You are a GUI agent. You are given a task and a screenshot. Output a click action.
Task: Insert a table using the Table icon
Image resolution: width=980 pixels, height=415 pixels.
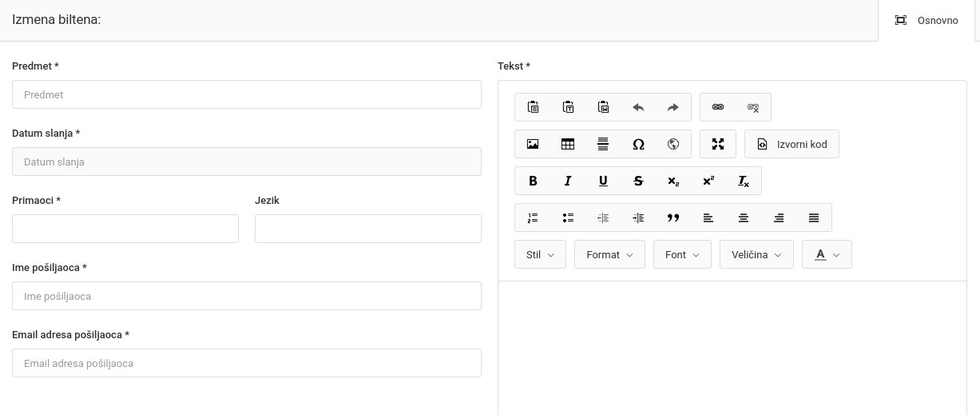[x=568, y=144]
